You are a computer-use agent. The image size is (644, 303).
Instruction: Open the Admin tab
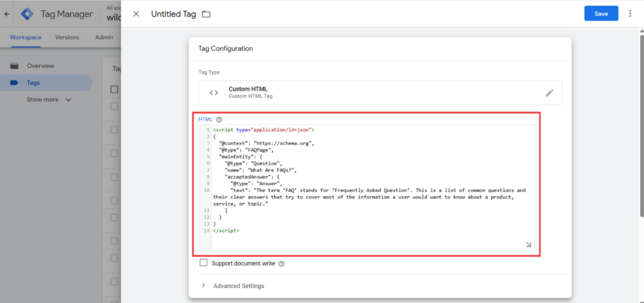tap(104, 37)
